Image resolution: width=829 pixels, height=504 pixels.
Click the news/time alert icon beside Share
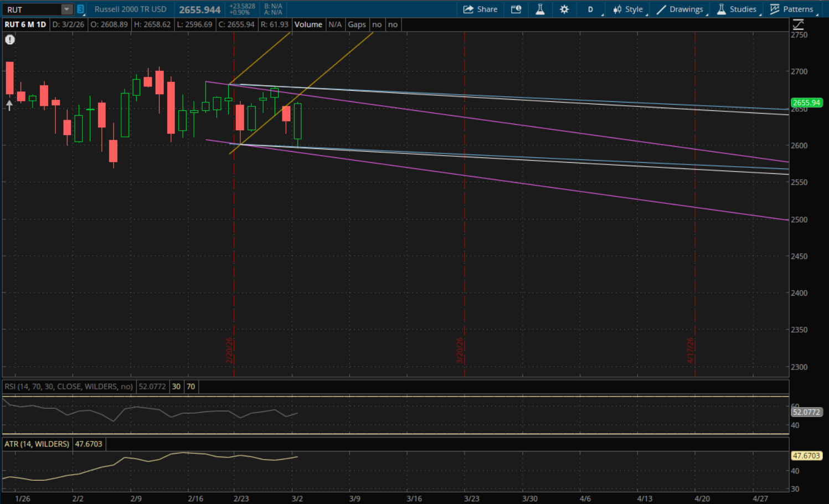point(516,9)
